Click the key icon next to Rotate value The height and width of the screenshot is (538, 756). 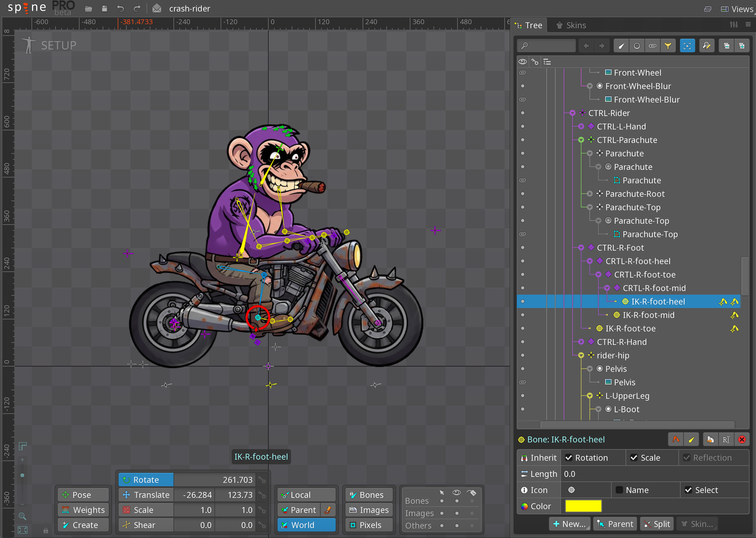[262, 480]
